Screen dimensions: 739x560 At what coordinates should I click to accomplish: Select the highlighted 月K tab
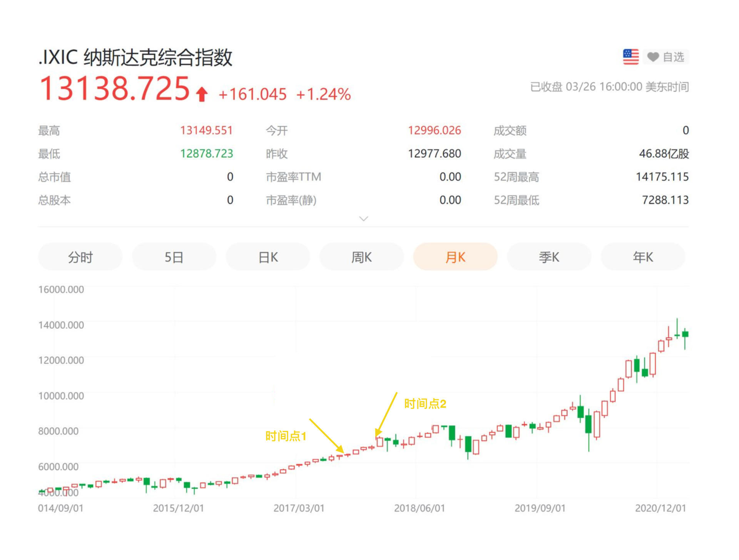click(455, 257)
